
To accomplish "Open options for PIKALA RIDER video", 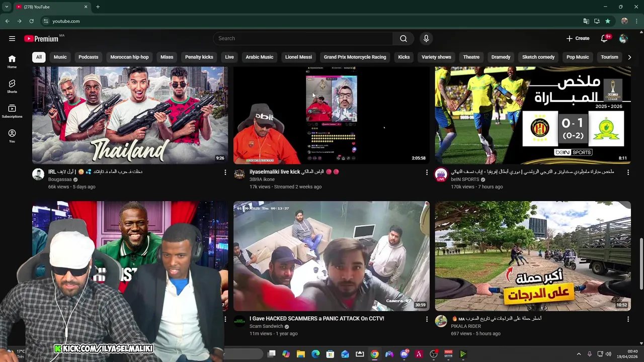I will (628, 319).
